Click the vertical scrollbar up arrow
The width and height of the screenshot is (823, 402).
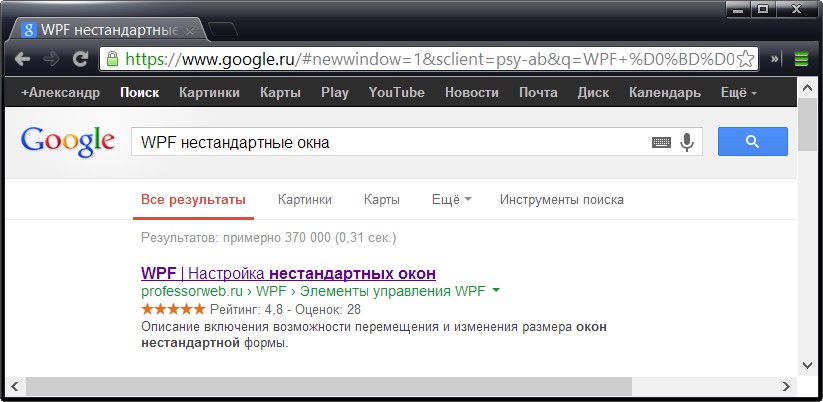807,87
